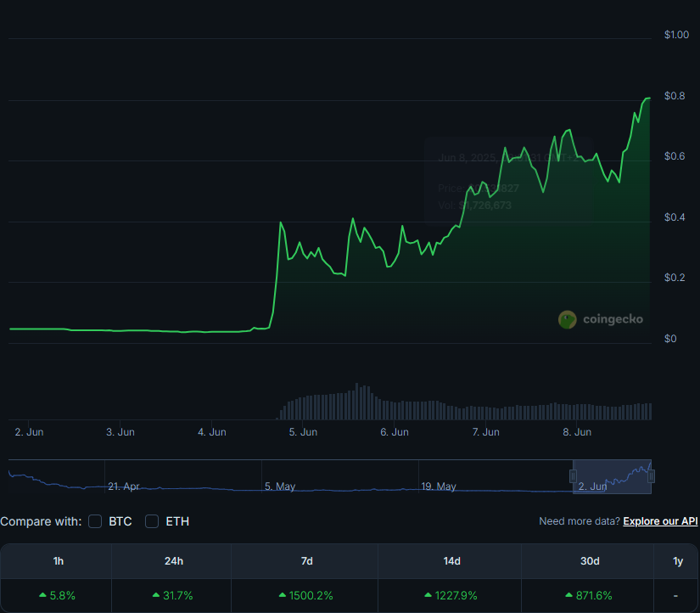
Task: Click the price peak near the chart's right edge
Action: coord(647,99)
